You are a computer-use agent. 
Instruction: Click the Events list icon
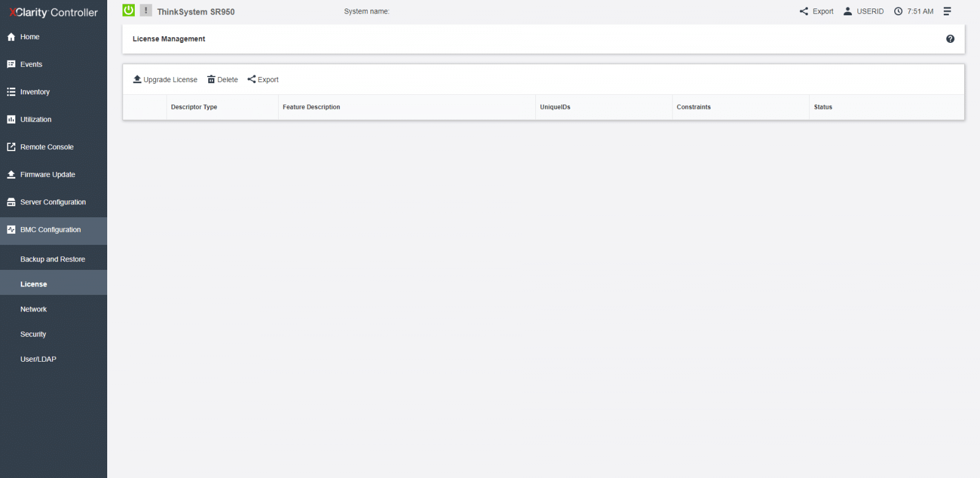tap(11, 64)
